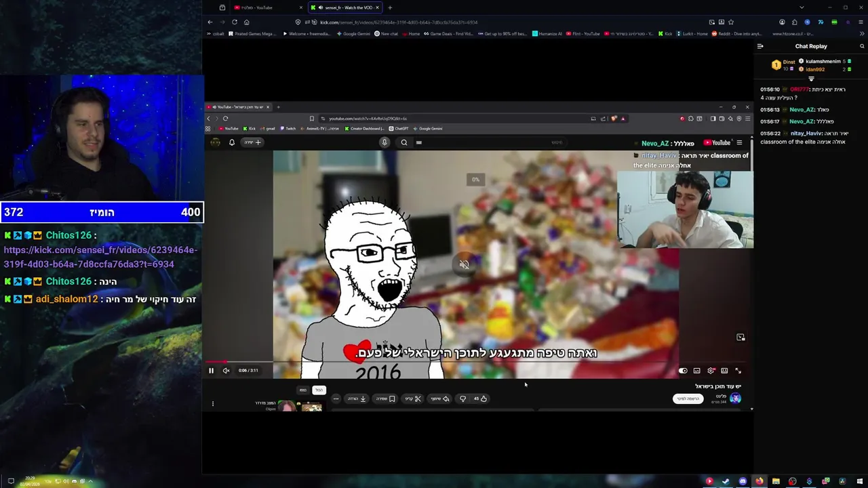Open the YouTube hamburger guide menu
Image resolution: width=868 pixels, height=488 pixels.
(x=739, y=142)
